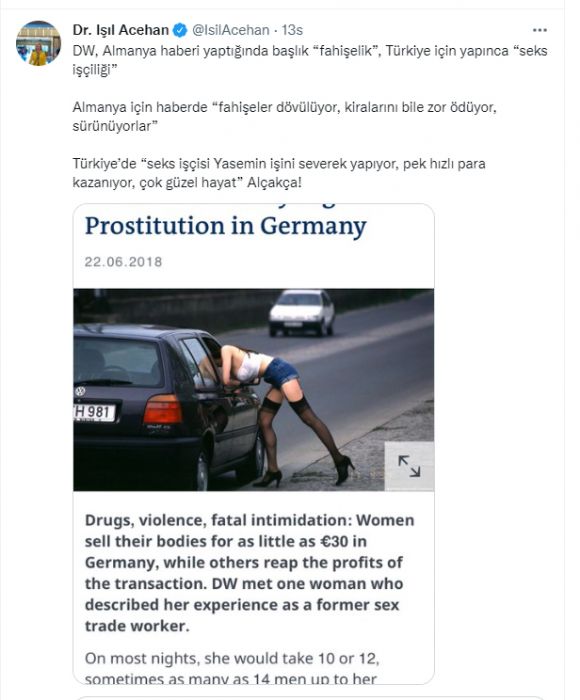This screenshot has width=580, height=700.
Task: Open Dr. Işıl Acehan's profile avatar
Action: coord(38,43)
